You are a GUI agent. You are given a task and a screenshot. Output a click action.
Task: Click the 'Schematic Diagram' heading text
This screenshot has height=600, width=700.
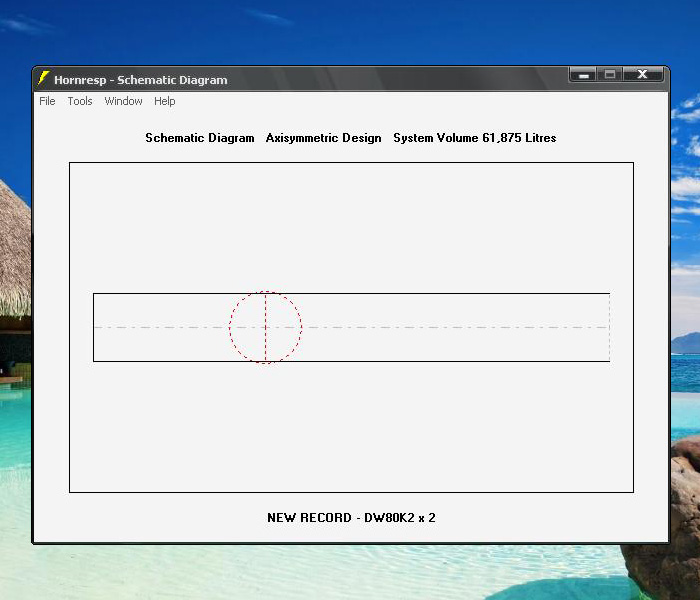(200, 138)
